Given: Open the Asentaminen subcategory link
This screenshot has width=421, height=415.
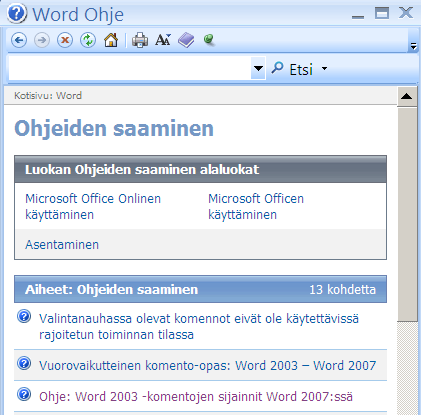Looking at the screenshot, I should coord(62,245).
